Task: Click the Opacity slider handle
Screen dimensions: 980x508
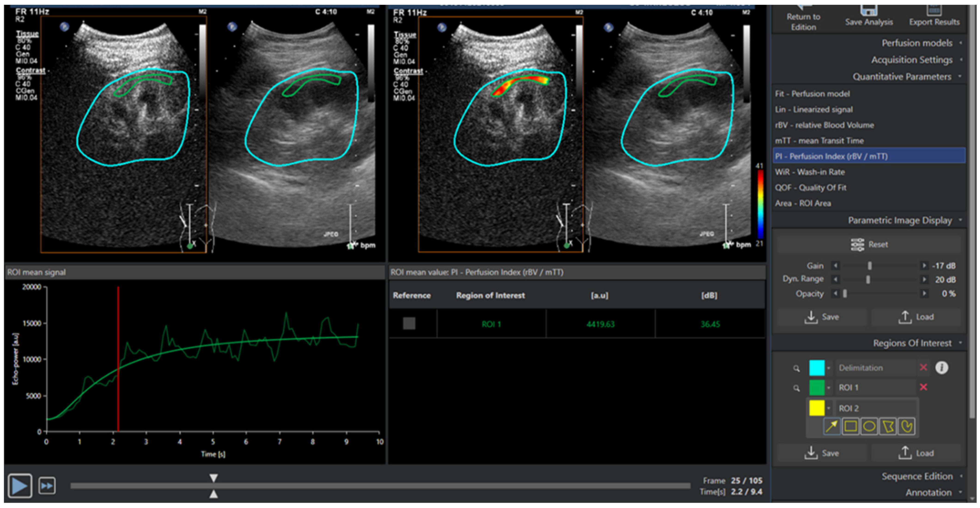Action: tap(845, 293)
